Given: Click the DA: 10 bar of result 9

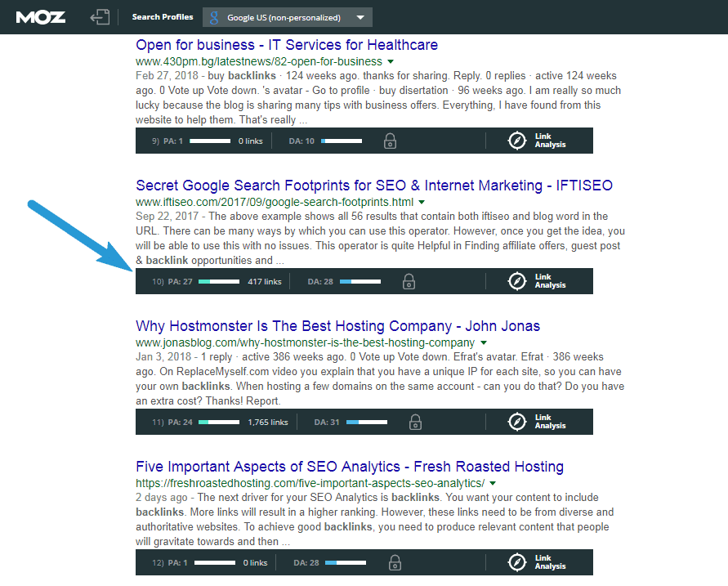Looking at the screenshot, I should (x=342, y=141).
